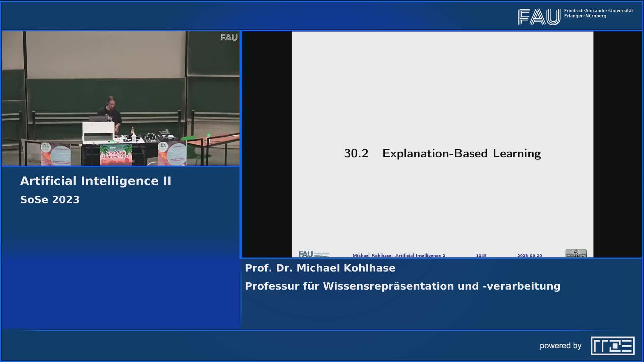Click the FAU watermark in camera video
Image resolution: width=644 pixels, height=362 pixels.
pos(229,38)
